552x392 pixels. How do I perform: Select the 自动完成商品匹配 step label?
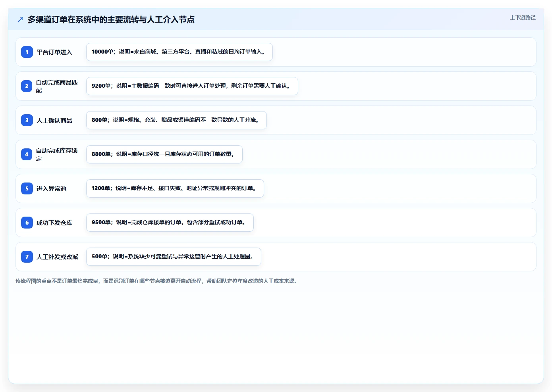[57, 86]
